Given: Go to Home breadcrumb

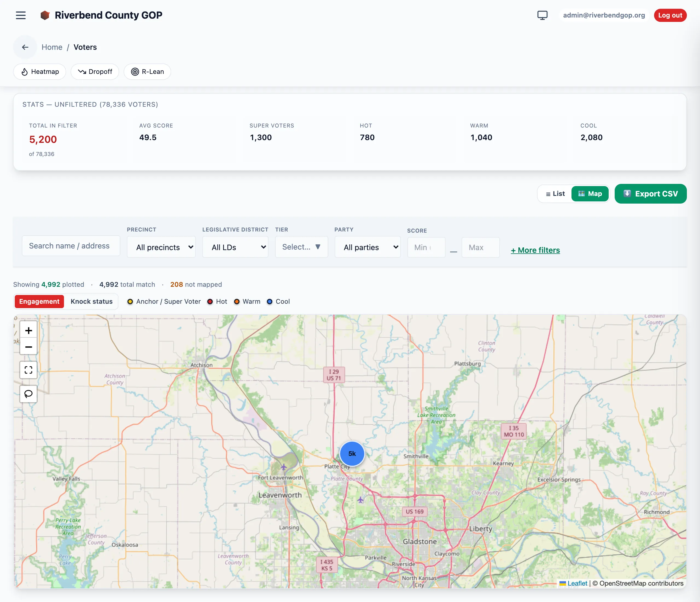Looking at the screenshot, I should 52,47.
